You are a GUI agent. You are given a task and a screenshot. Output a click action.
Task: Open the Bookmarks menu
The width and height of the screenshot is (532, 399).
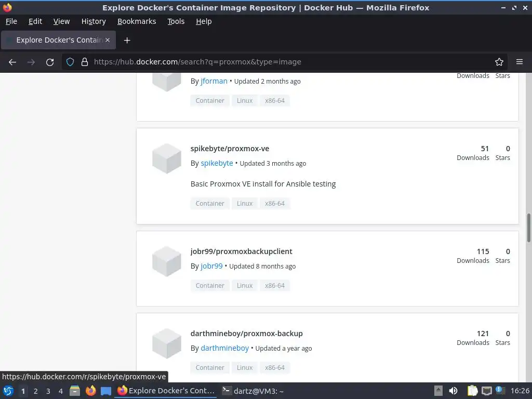(x=137, y=21)
